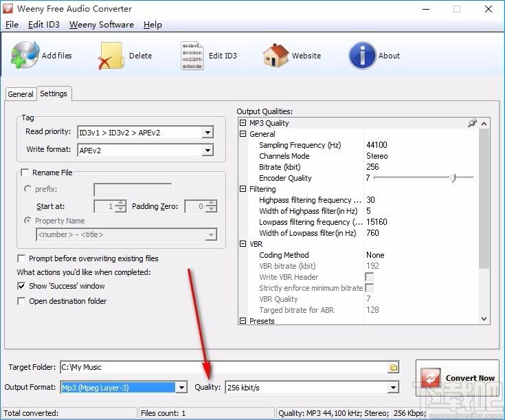Click the Output Qualities scroll down arrow

tap(484, 319)
